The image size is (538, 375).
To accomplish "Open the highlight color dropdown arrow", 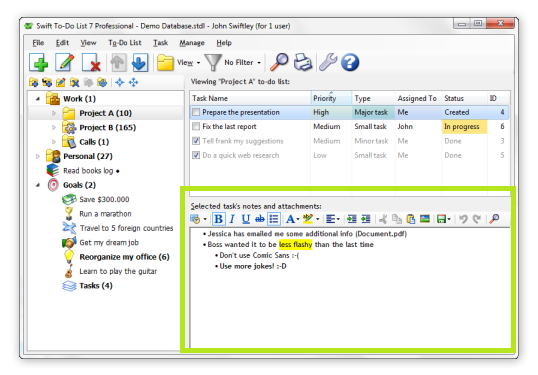I will (318, 219).
